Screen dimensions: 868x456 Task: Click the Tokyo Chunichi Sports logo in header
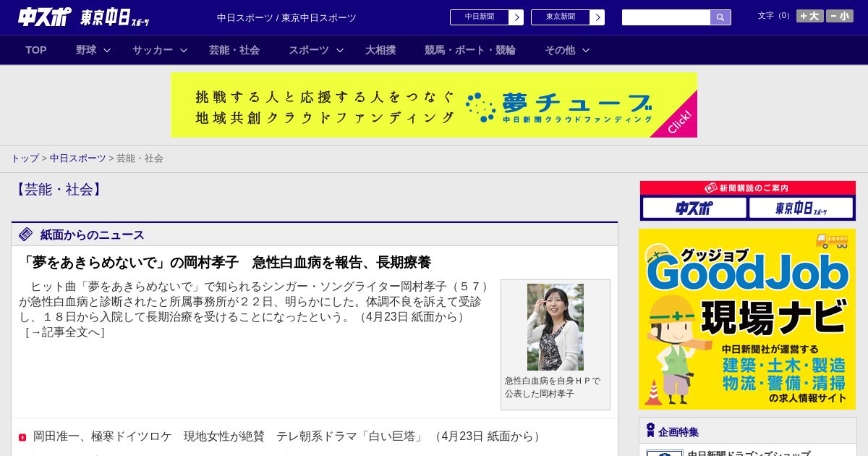pos(115,17)
